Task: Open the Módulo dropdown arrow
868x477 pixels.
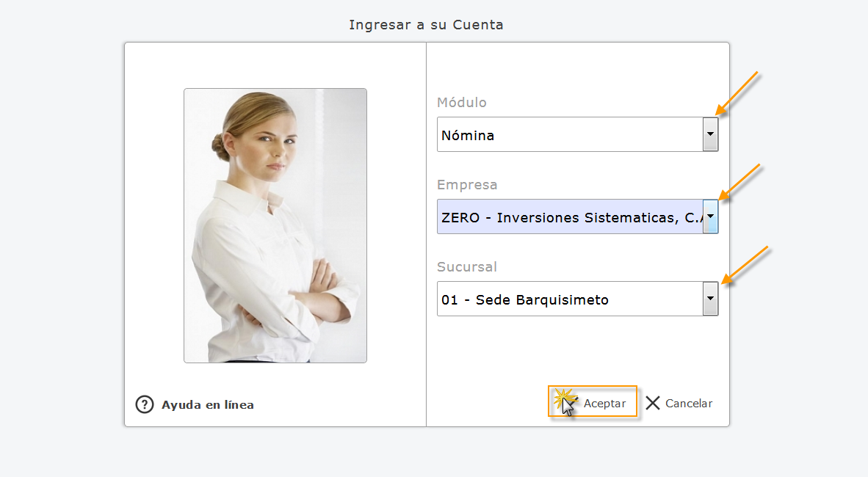Action: (709, 134)
